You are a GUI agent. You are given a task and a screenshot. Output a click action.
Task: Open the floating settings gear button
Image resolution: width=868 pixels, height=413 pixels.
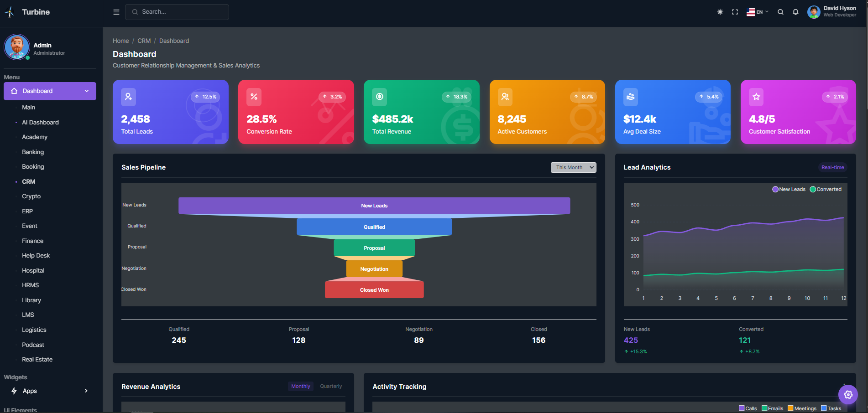pyautogui.click(x=848, y=395)
